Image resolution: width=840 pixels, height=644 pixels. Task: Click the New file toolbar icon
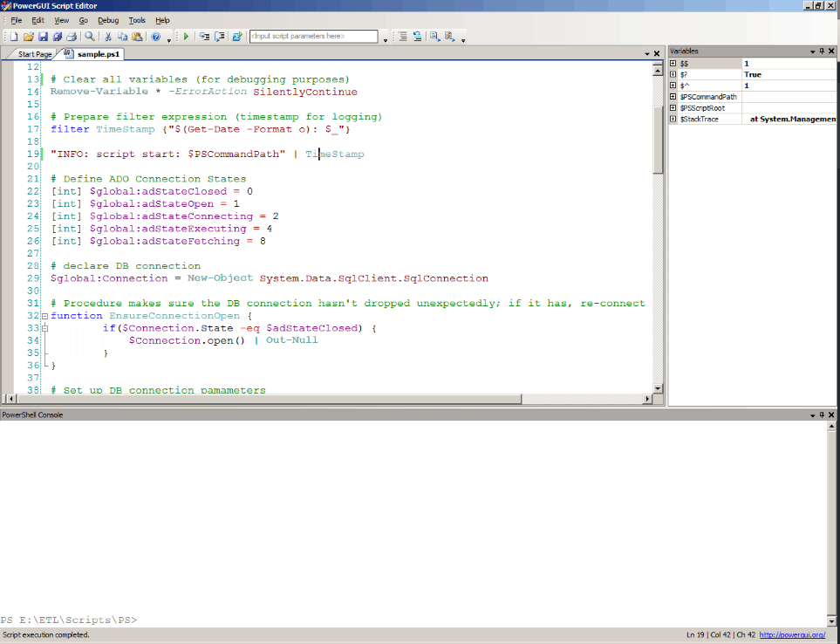coord(14,37)
